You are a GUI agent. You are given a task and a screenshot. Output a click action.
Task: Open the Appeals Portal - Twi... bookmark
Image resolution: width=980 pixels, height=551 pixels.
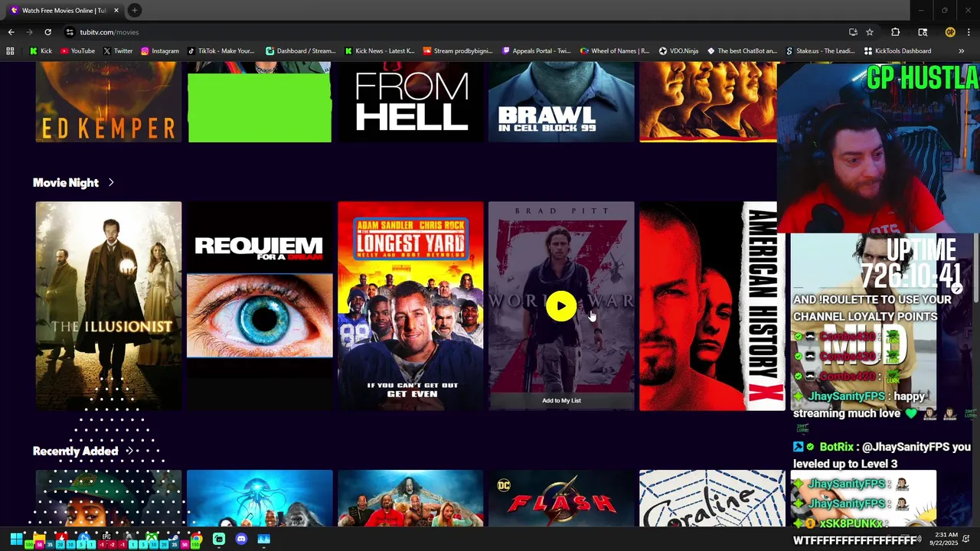pos(536,51)
